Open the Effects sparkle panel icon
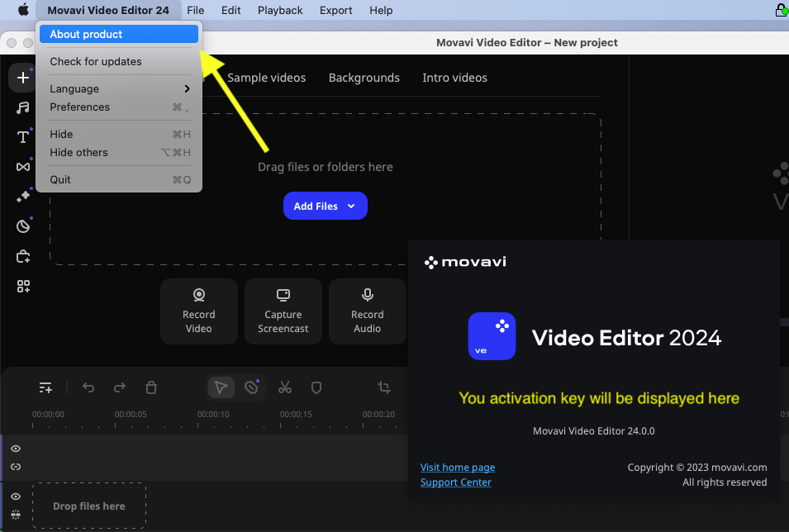 tap(22, 197)
